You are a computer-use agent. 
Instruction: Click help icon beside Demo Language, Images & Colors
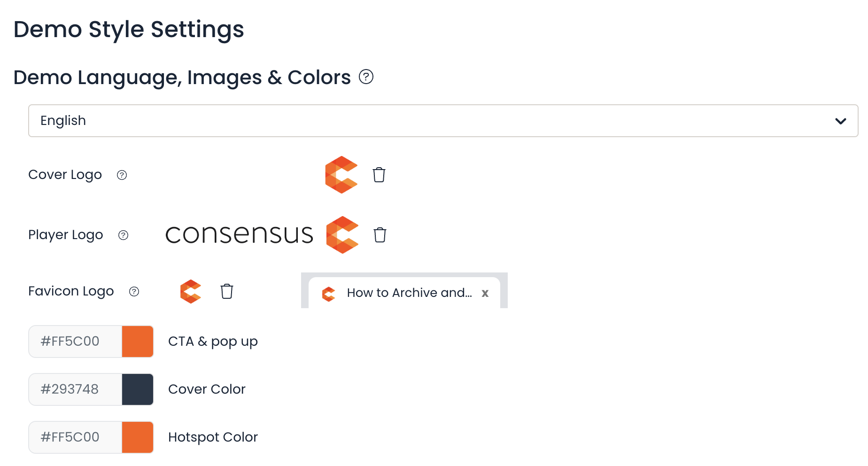(366, 77)
